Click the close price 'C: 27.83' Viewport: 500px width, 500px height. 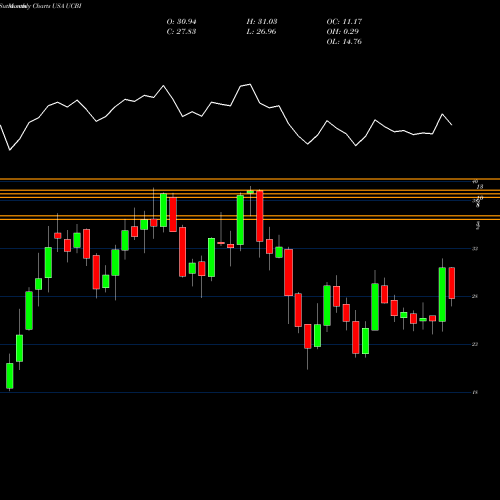[181, 32]
